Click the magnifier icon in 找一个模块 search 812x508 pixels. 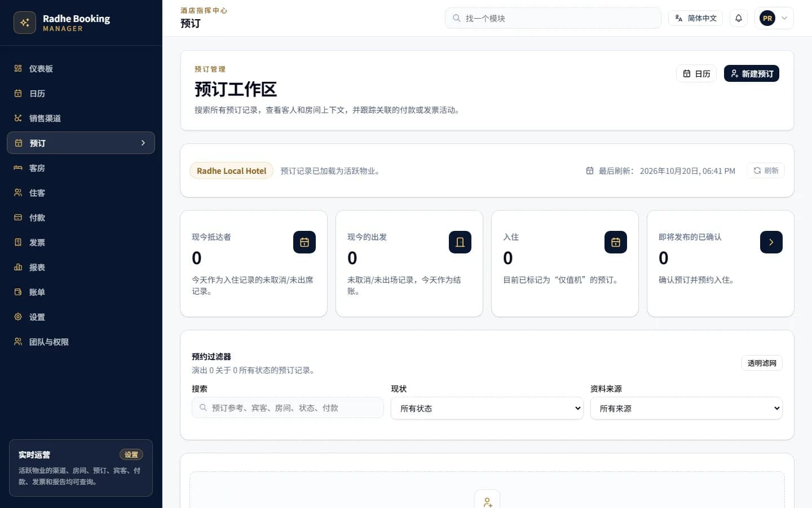[x=457, y=18]
